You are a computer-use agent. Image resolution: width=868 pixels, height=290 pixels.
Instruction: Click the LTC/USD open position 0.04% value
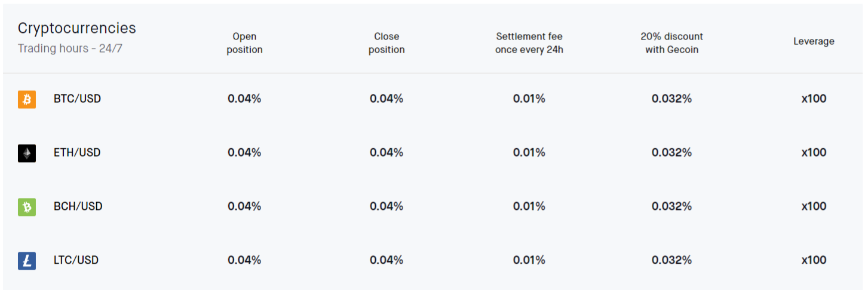[244, 260]
